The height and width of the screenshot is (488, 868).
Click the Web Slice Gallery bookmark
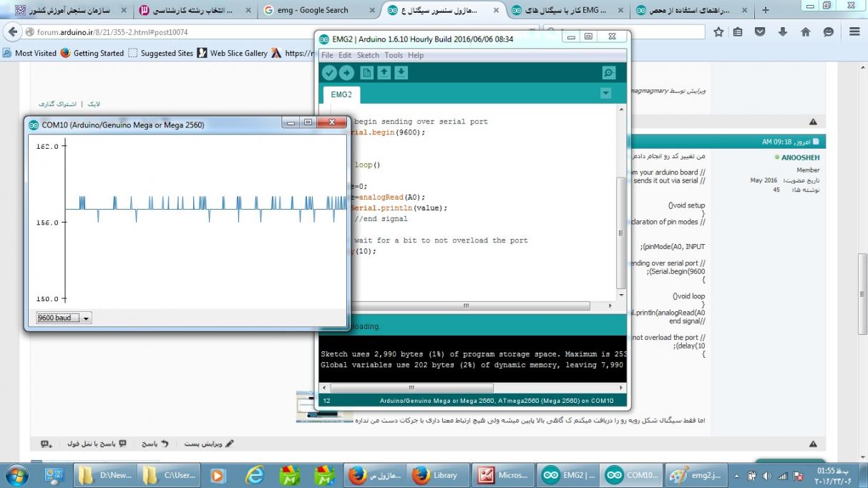[232, 53]
